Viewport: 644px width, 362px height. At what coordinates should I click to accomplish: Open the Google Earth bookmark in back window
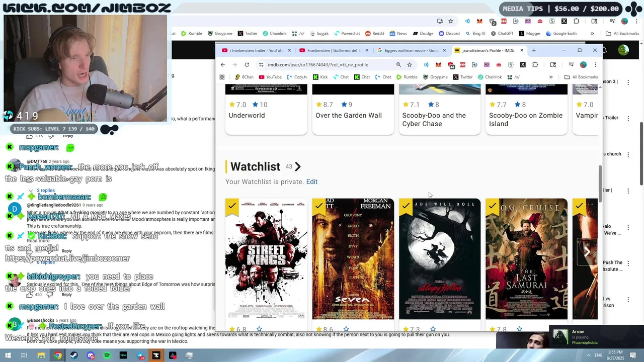pos(560,34)
